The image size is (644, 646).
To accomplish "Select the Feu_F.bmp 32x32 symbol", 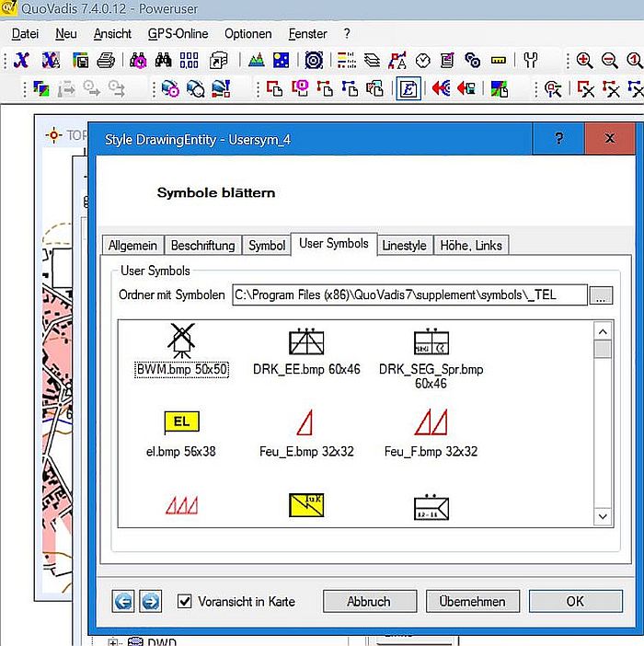I will coord(431,433).
